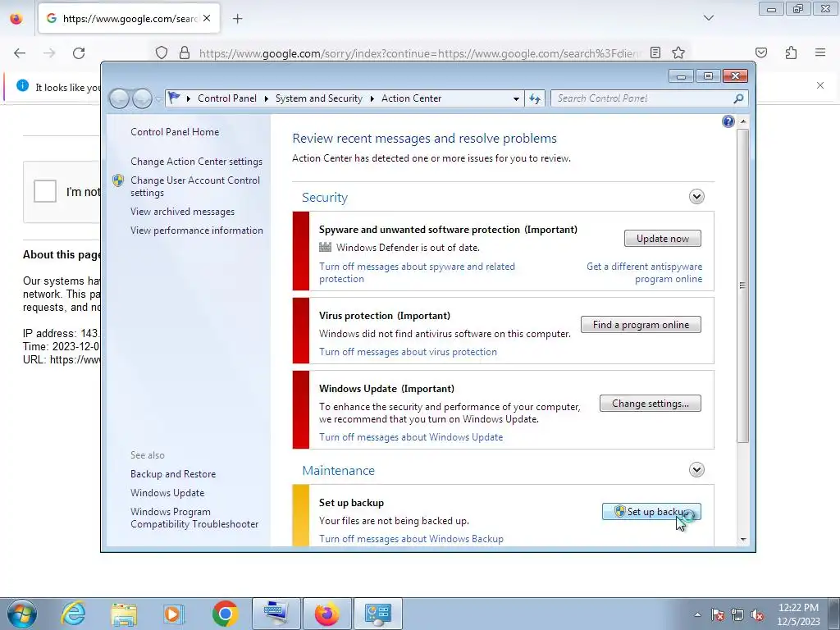Open Backup and Restore link
The width and height of the screenshot is (840, 630).
173,474
